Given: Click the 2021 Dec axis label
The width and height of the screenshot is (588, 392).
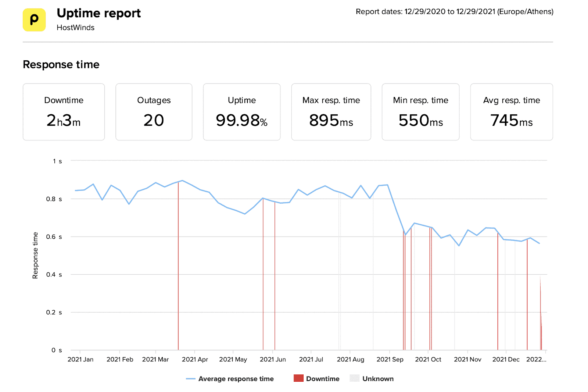Looking at the screenshot, I should click(506, 359).
